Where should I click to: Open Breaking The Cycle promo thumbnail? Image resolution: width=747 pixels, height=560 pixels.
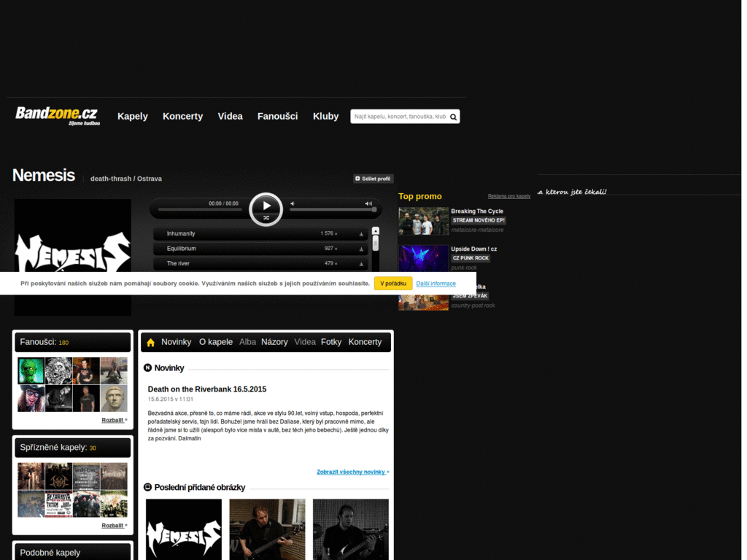(x=424, y=221)
